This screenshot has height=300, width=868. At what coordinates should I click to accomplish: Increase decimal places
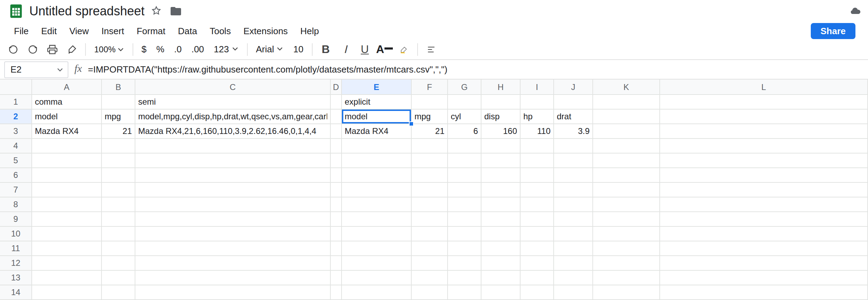pyautogui.click(x=198, y=50)
